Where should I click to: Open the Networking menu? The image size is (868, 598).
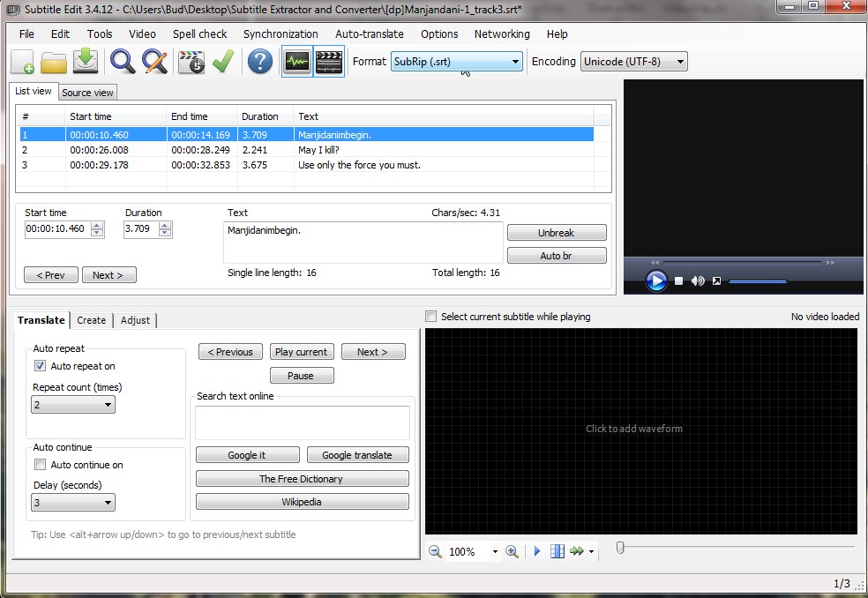[x=502, y=34]
